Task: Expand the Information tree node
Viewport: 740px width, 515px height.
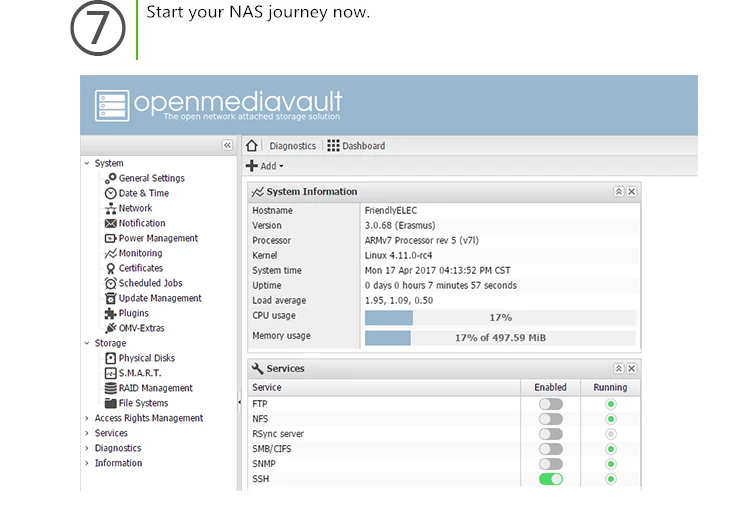Action: pos(87,463)
